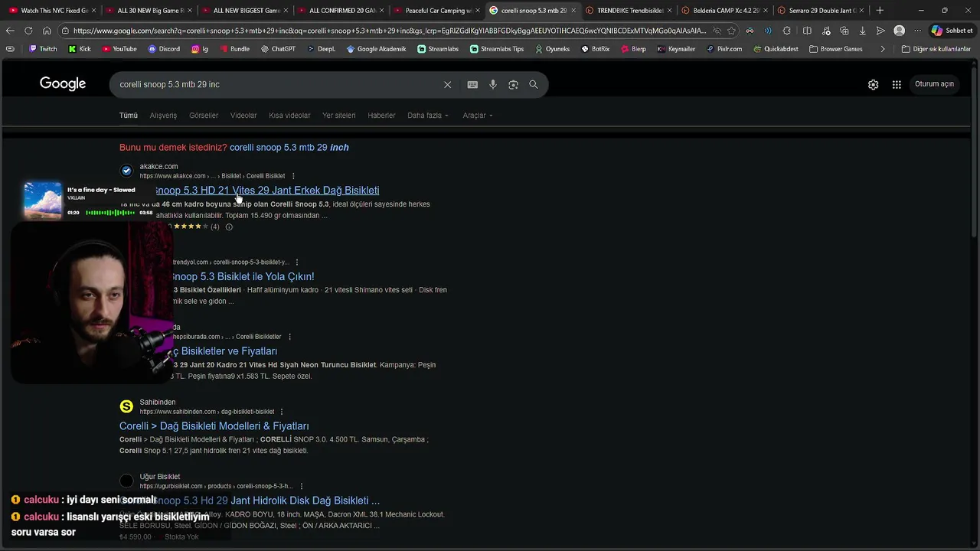Open a new browser tab with the plus button

(880, 11)
